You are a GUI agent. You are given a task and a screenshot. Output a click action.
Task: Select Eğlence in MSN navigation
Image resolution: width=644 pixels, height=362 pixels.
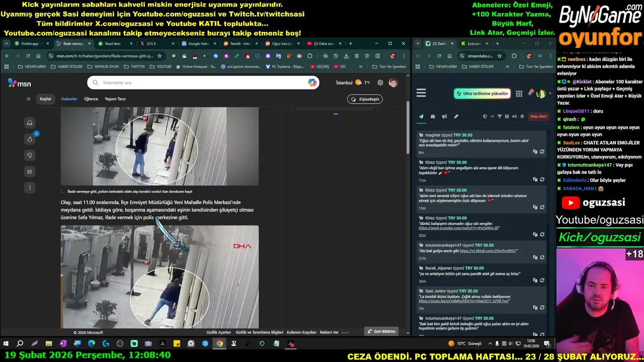tap(91, 99)
